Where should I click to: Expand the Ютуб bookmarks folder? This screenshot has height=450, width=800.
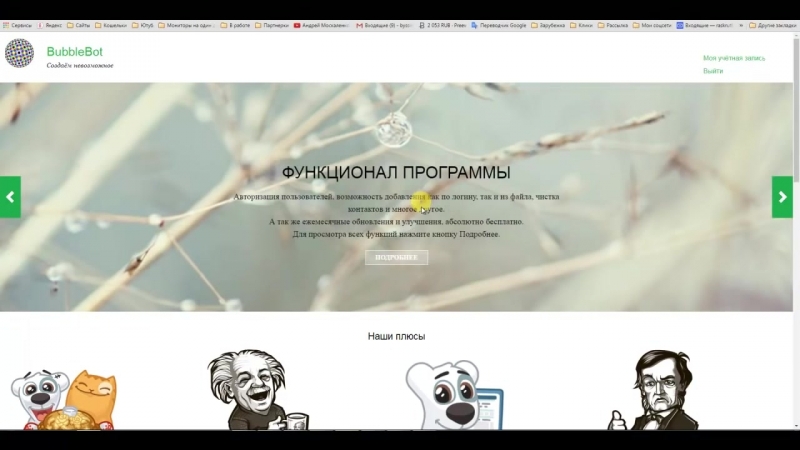[143, 25]
